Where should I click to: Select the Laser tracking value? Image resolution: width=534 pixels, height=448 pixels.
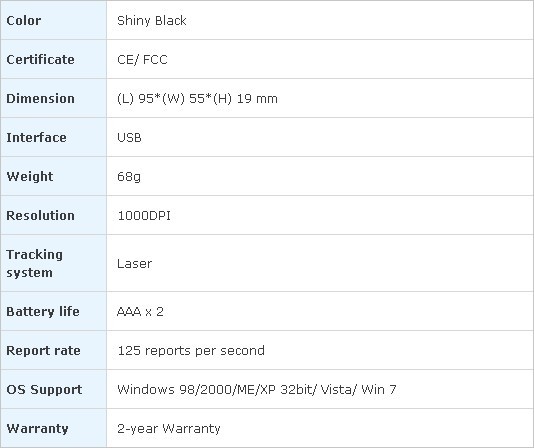(134, 264)
